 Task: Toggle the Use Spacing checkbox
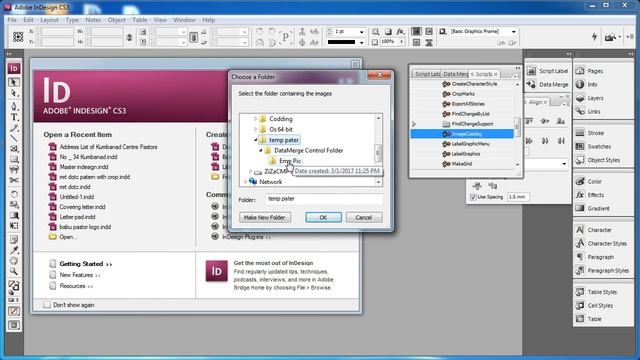473,197
